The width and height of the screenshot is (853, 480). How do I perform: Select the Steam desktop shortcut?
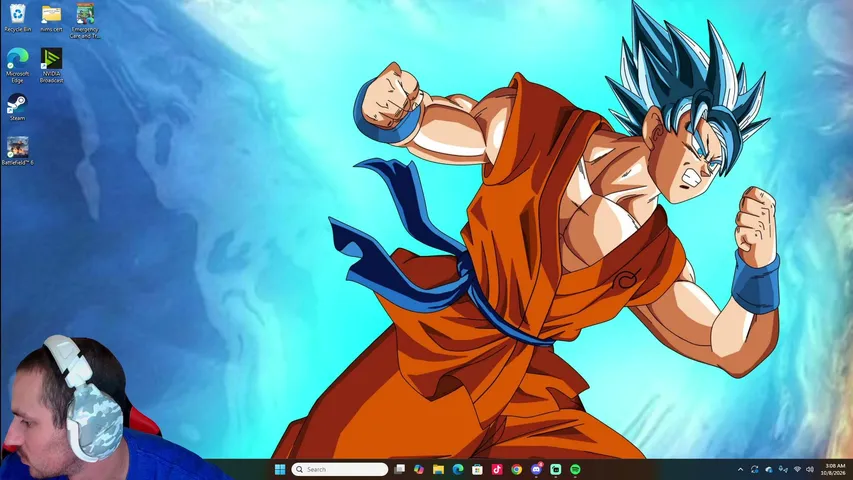click(17, 107)
